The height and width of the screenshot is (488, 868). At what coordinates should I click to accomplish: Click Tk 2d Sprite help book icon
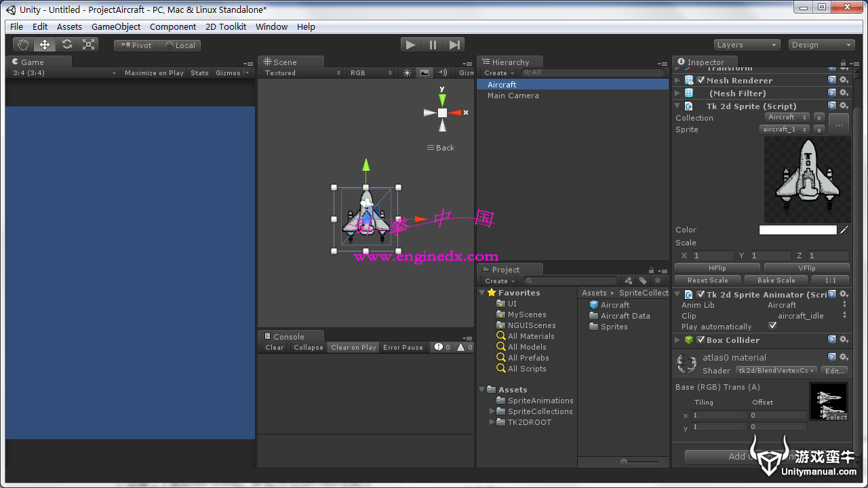coord(832,106)
